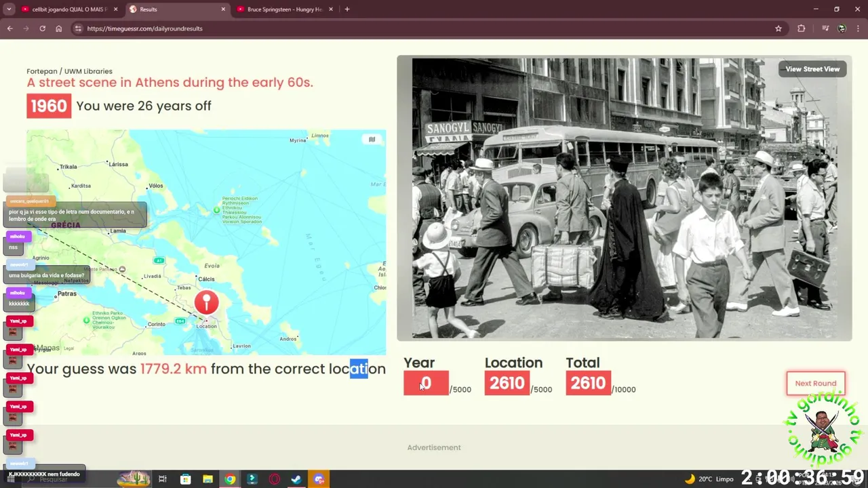Click the Chelmos-Vouraikos park marker
This screenshot has width=868, height=488.
tap(86, 320)
